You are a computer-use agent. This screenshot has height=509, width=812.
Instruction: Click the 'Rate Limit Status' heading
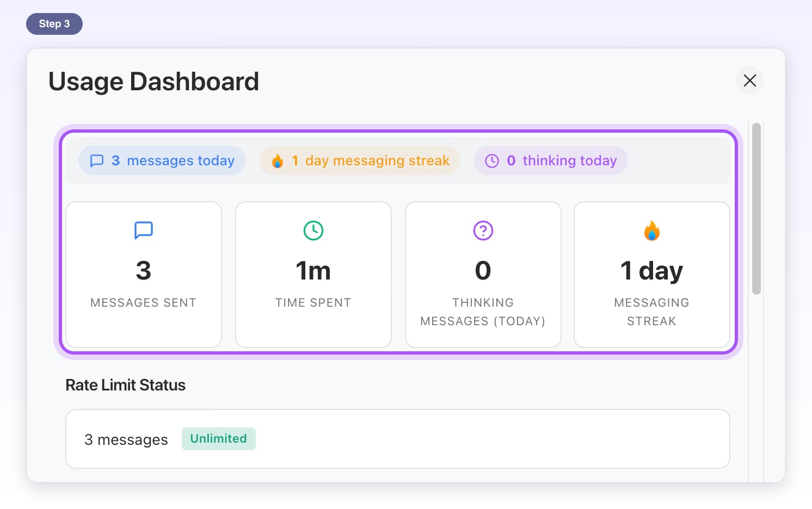click(126, 385)
